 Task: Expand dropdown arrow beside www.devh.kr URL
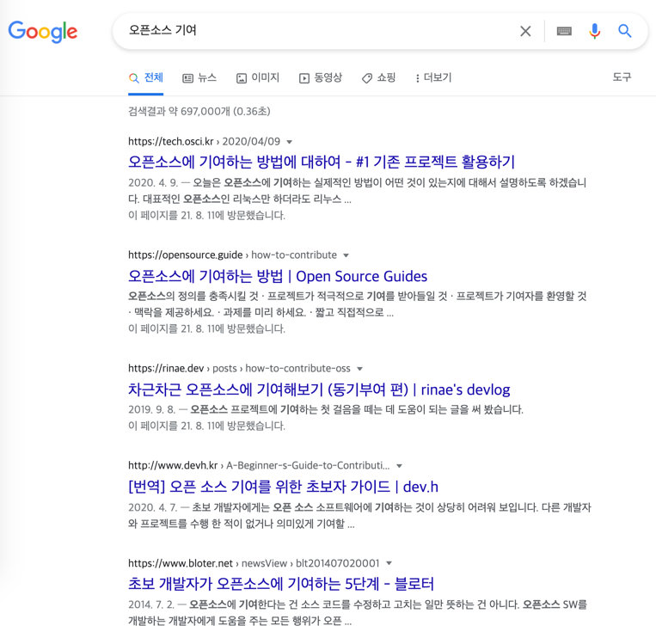coord(399,466)
